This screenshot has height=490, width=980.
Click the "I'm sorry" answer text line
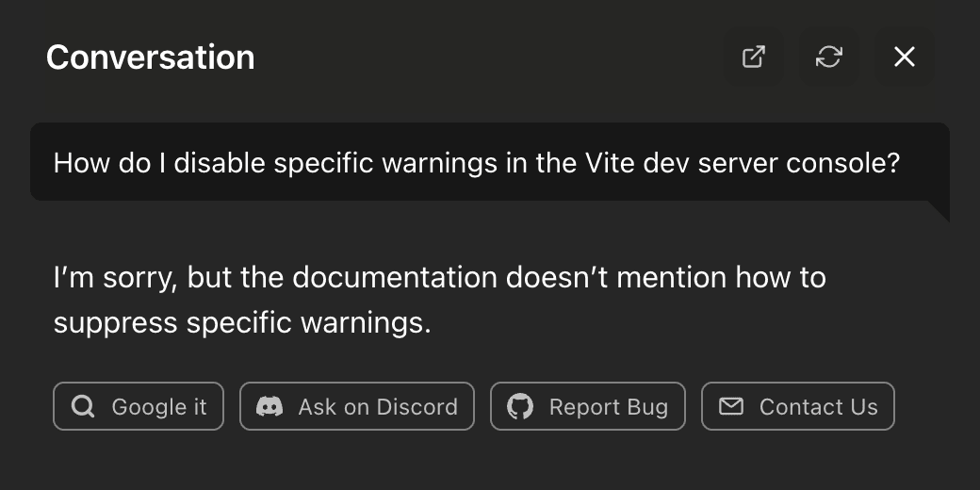coord(439,278)
